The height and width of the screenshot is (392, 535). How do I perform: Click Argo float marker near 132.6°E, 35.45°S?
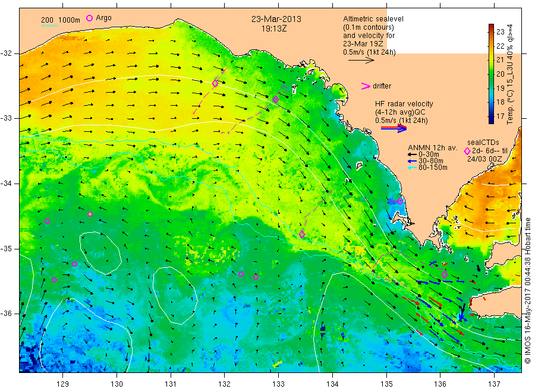[x=256, y=277]
